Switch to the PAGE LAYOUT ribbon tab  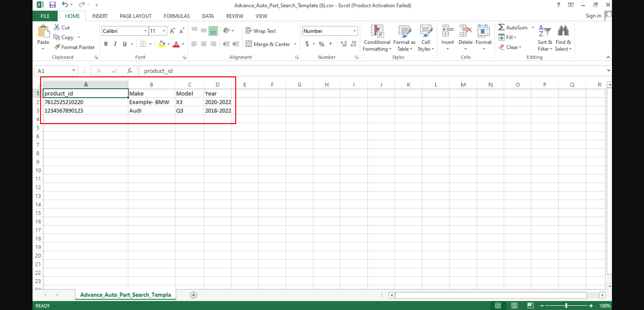click(x=135, y=16)
